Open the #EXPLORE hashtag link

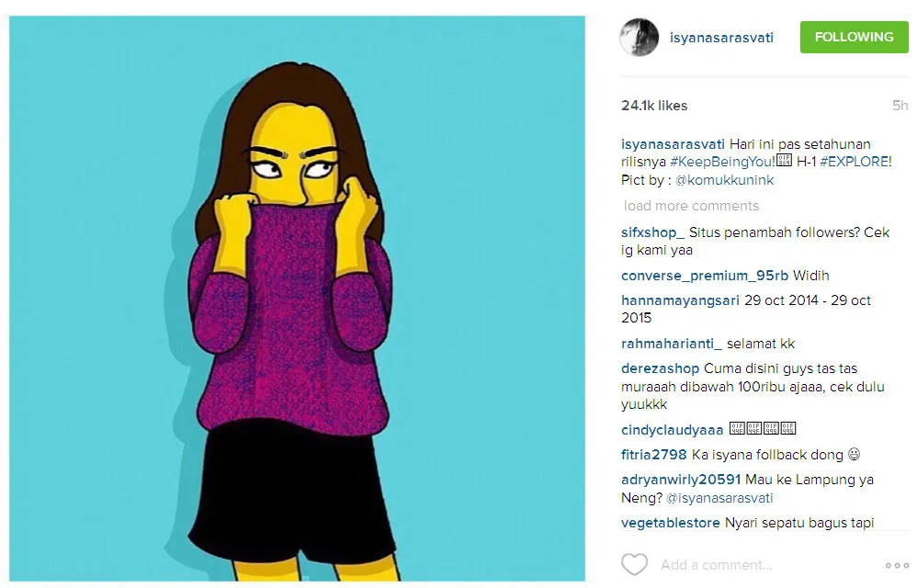point(855,162)
